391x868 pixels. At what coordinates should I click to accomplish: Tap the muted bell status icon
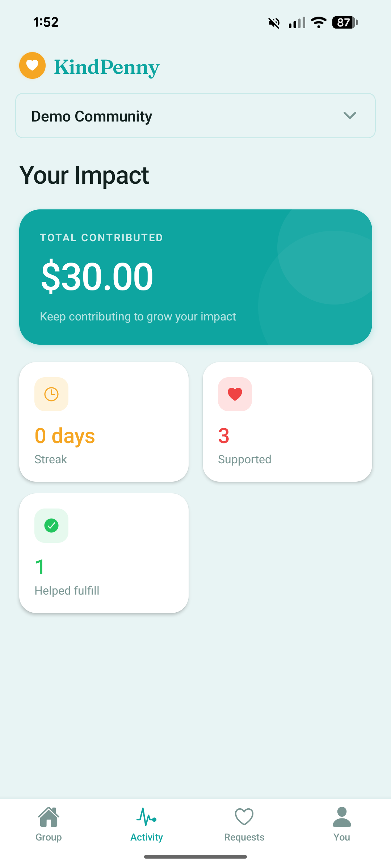(274, 23)
